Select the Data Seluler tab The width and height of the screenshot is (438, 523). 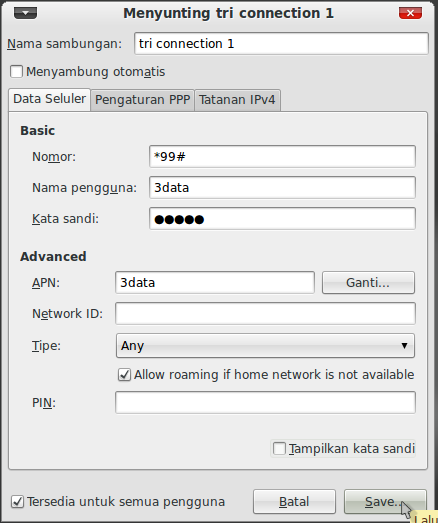pyautogui.click(x=49, y=99)
